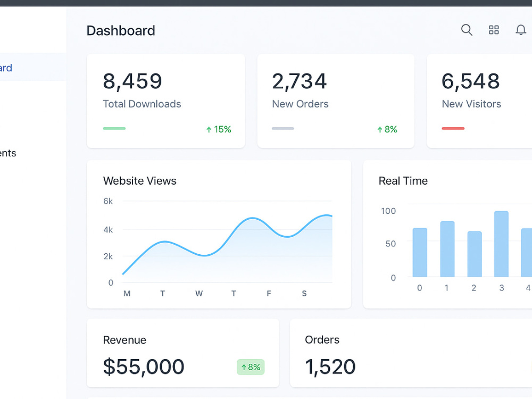The width and height of the screenshot is (532, 399).
Task: Click the Revenue card title
Action: [124, 340]
